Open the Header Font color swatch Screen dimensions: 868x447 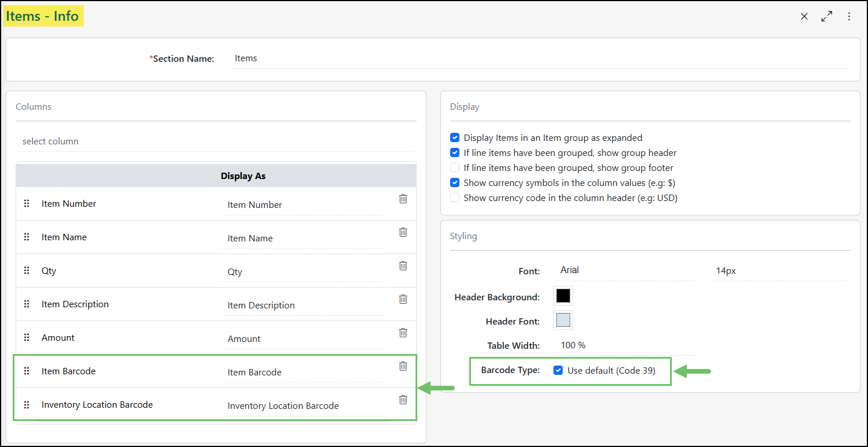click(563, 321)
